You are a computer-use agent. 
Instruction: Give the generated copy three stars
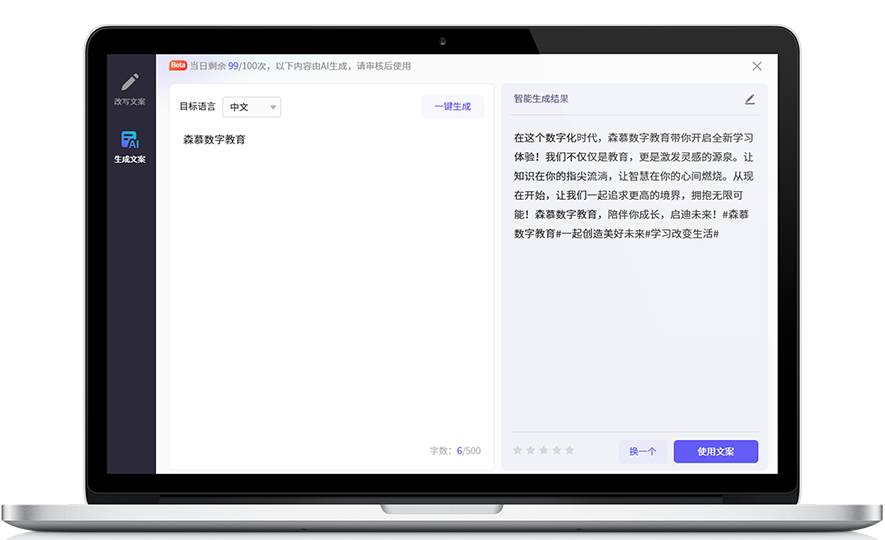[544, 451]
